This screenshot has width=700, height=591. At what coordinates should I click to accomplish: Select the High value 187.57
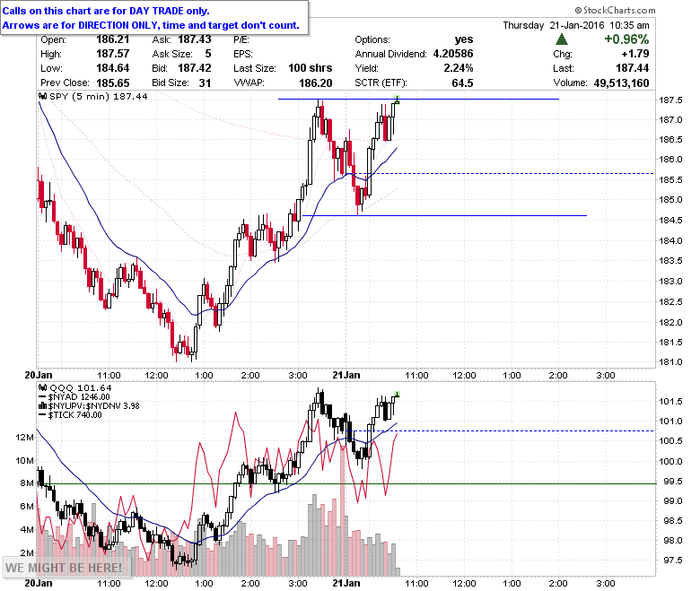pyautogui.click(x=112, y=54)
